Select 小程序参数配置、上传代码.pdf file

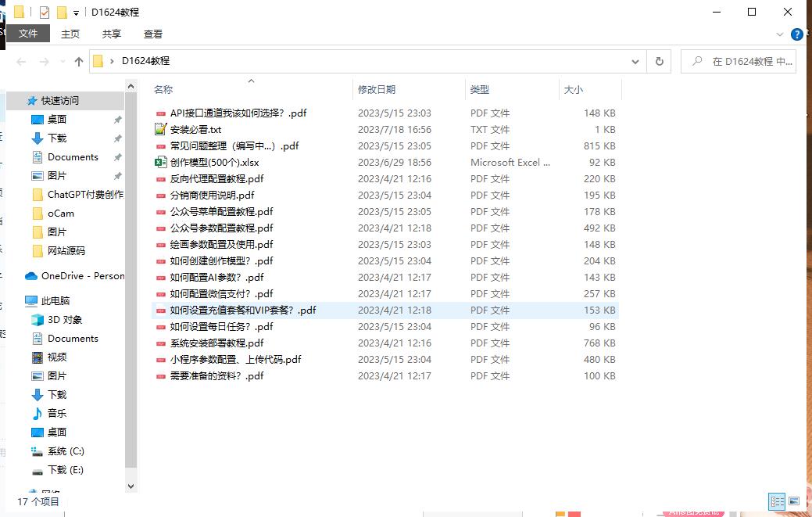point(235,360)
